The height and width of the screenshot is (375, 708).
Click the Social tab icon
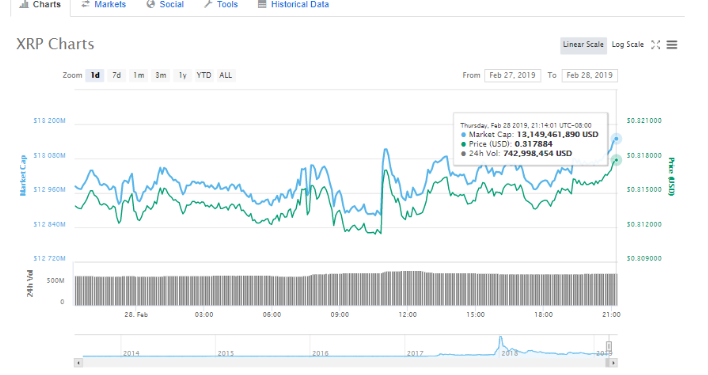pyautogui.click(x=151, y=5)
